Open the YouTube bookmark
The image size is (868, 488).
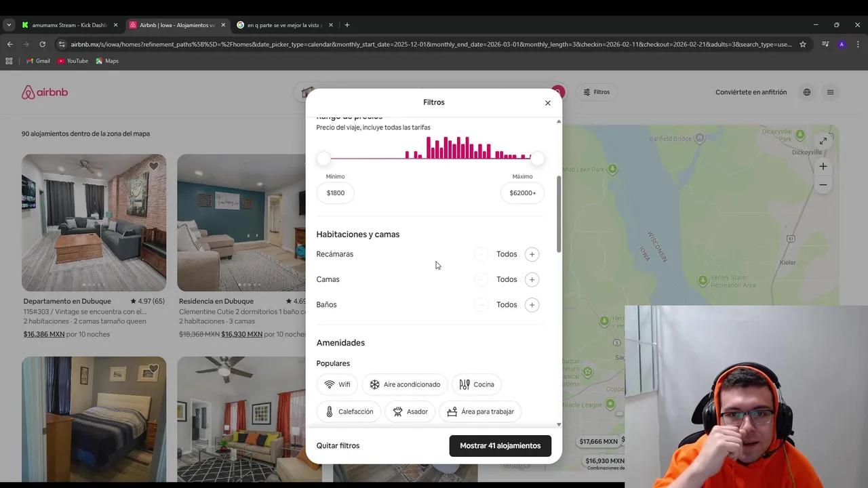click(73, 61)
